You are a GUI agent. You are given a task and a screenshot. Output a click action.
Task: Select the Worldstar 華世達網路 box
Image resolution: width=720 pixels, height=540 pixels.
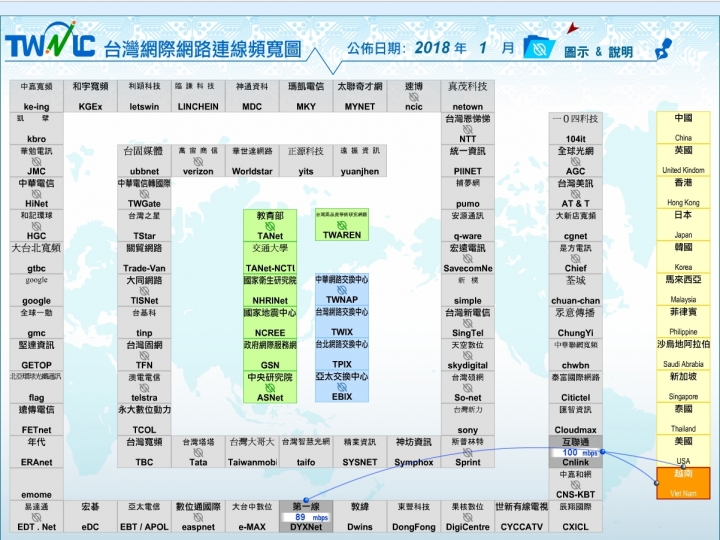tap(252, 161)
